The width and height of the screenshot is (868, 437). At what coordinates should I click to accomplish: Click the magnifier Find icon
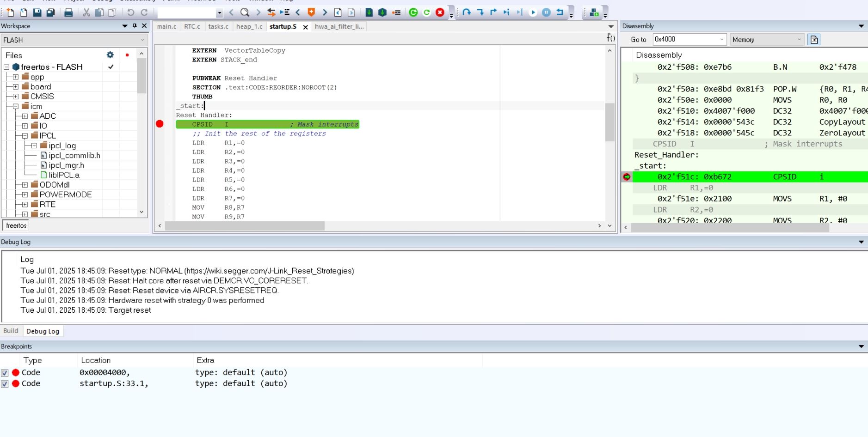click(x=245, y=12)
